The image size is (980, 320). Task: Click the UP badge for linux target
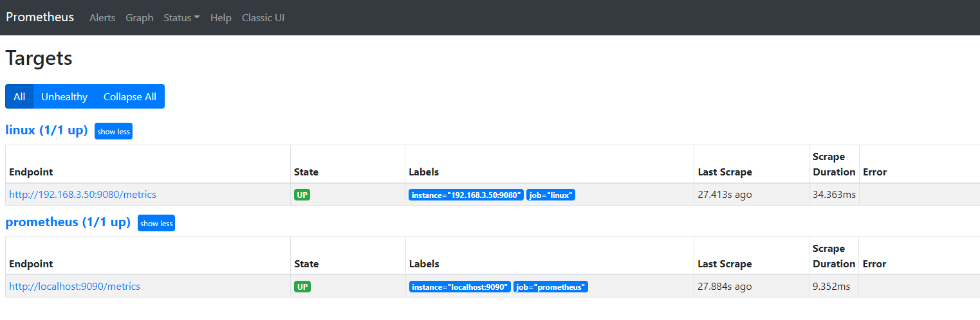coord(302,195)
